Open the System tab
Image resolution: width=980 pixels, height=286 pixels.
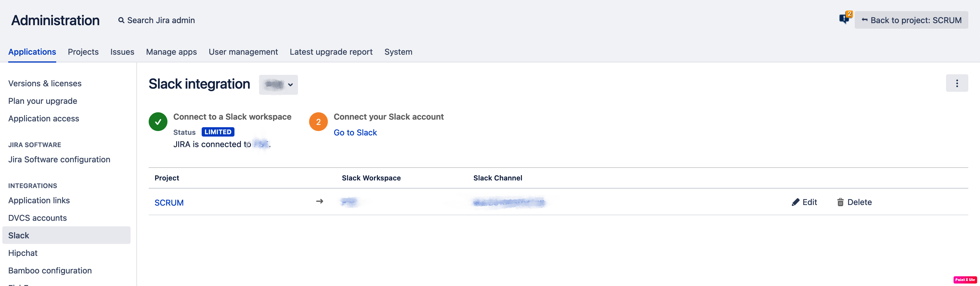pyautogui.click(x=398, y=52)
